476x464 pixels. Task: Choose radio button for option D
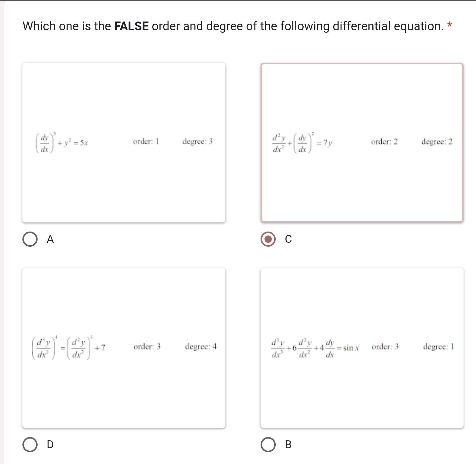[30, 444]
